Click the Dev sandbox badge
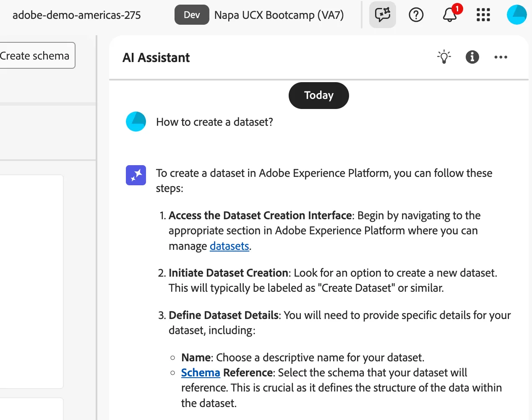The width and height of the screenshot is (532, 420). click(192, 15)
